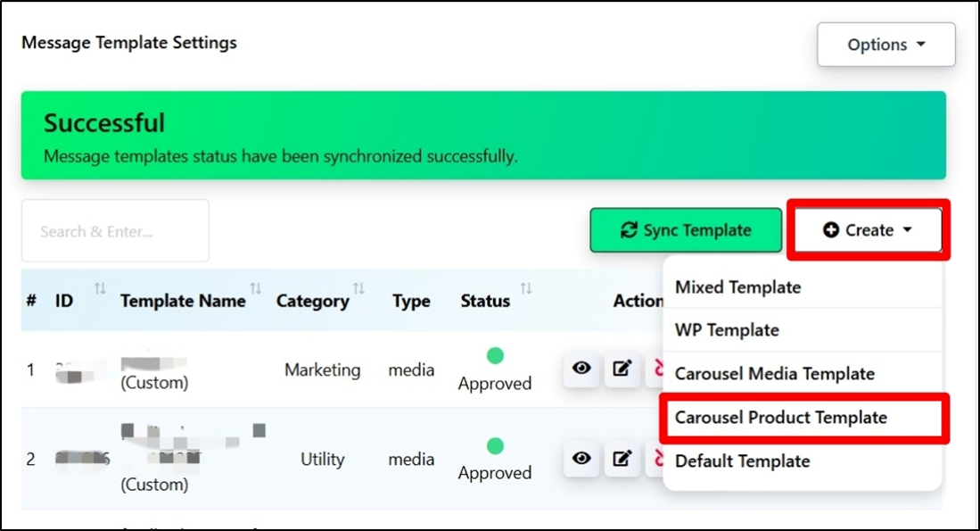Pick Default Template from the Create menu
Viewport: 980px width, 531px height.
tap(743, 461)
